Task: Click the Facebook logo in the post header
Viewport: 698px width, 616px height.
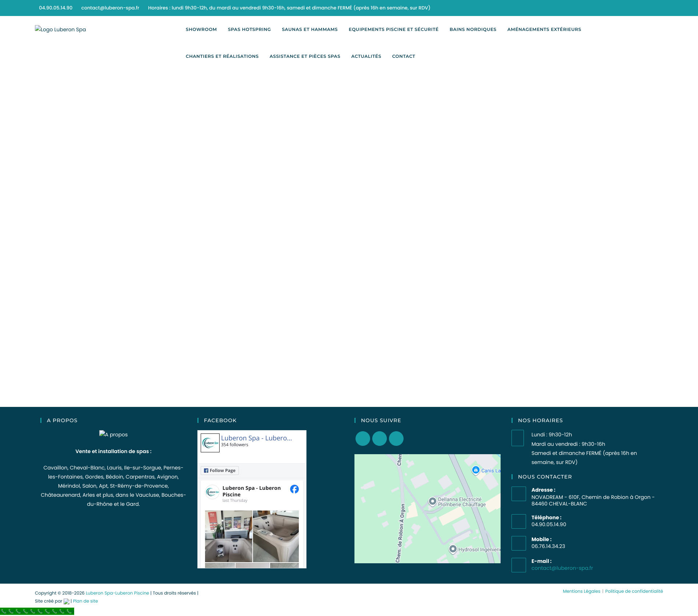Action: click(x=294, y=489)
